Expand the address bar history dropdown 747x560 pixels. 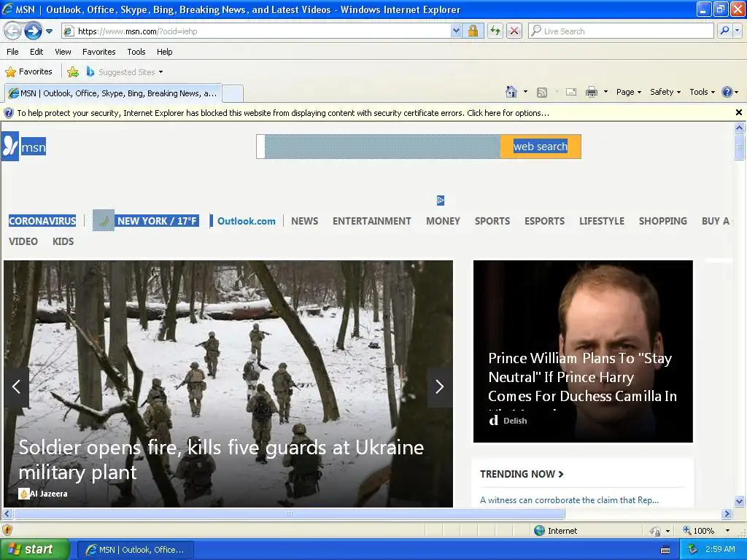[x=456, y=31]
